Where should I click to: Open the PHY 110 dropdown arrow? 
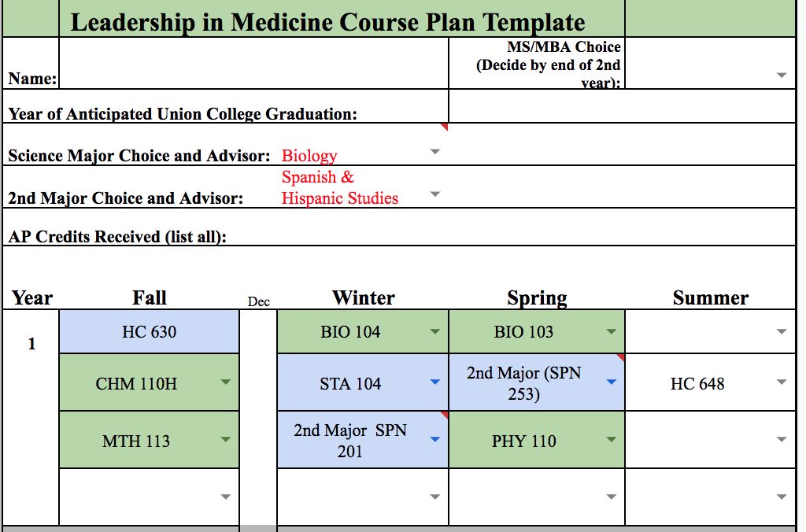[x=612, y=440]
